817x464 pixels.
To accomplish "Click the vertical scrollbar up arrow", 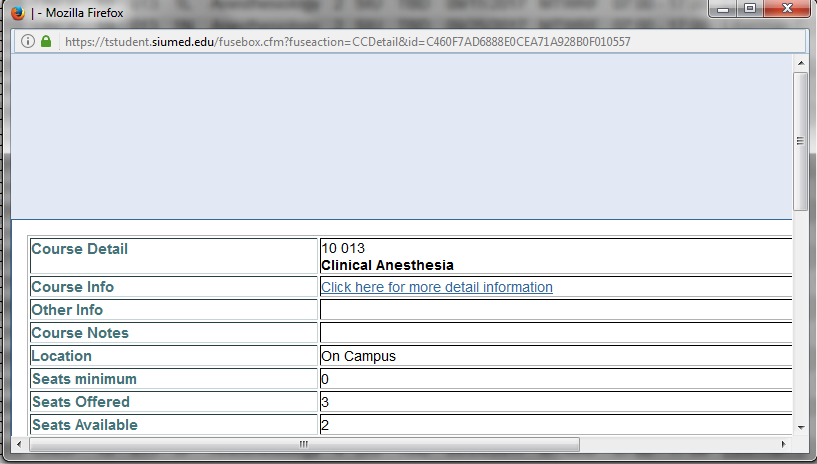I will (799, 62).
